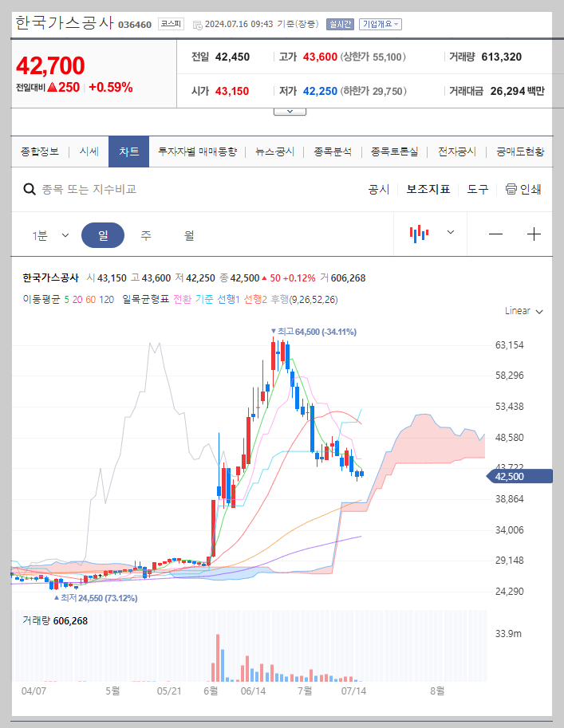Click the 20-day moving average label
The image size is (564, 728).
point(77,300)
